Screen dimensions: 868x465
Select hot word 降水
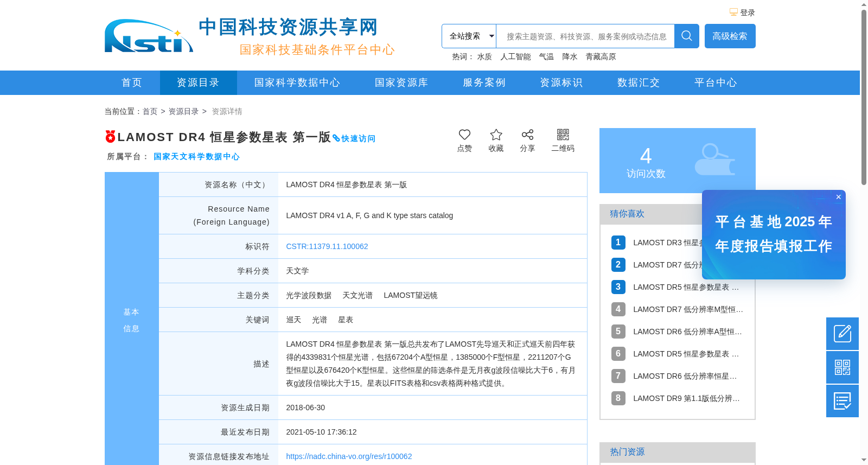[x=570, y=56]
